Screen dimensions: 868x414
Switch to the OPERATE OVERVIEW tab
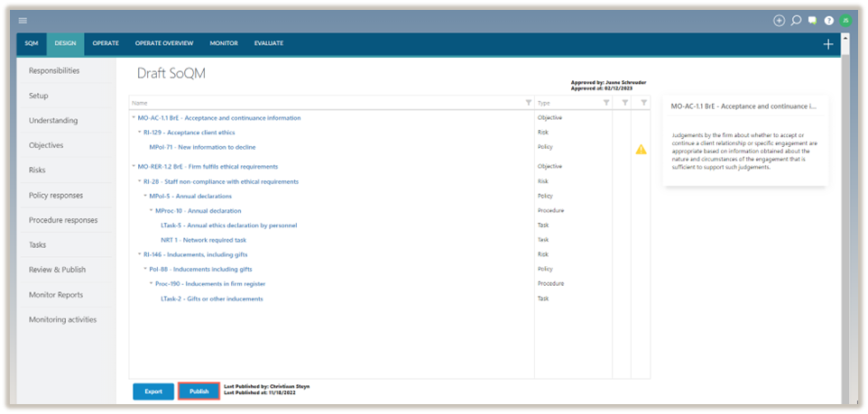click(x=164, y=43)
